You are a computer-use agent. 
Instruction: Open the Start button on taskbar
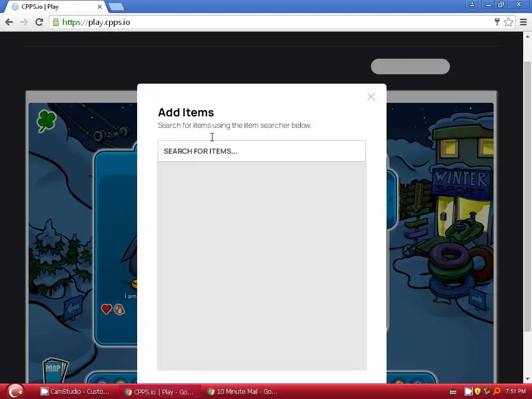[x=15, y=391]
